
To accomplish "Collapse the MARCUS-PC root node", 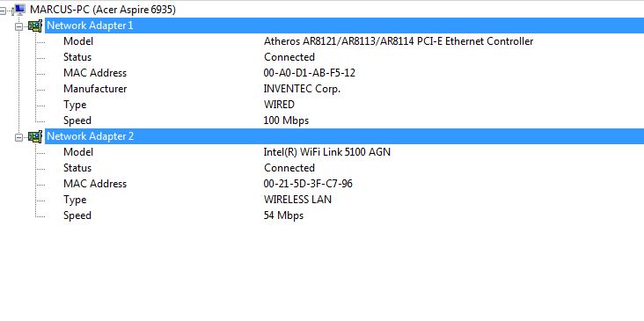I will 4,11.
